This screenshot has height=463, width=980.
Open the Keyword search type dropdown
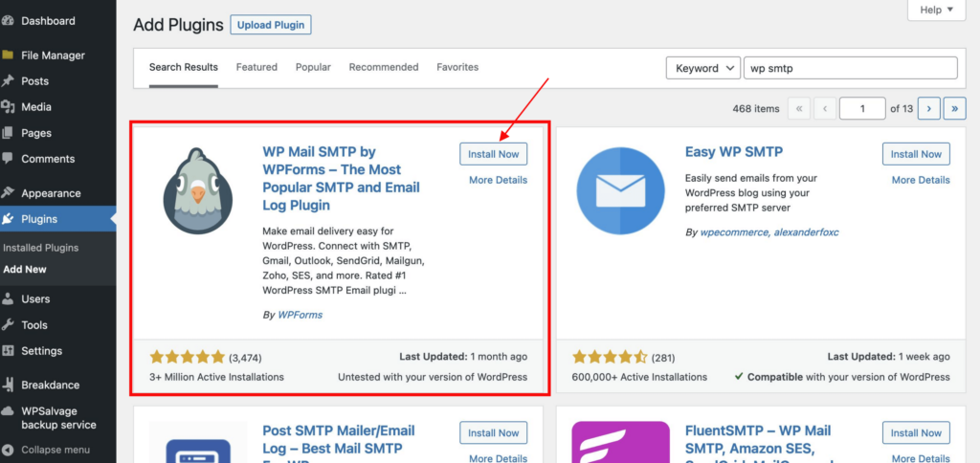tap(702, 68)
